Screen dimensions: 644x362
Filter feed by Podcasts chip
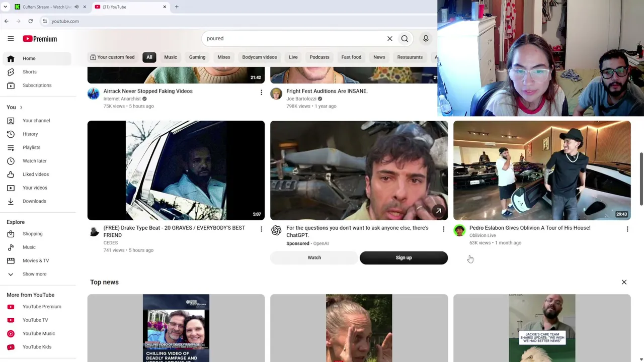click(319, 57)
